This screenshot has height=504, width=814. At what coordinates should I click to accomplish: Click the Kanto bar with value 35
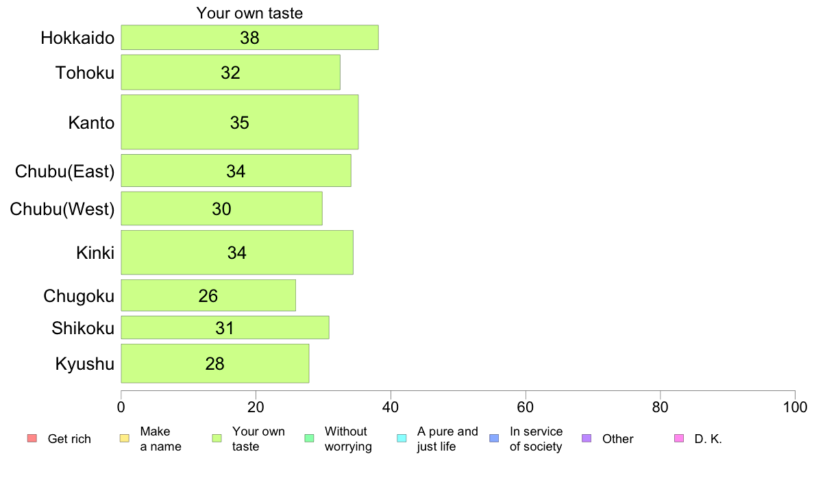pos(240,122)
